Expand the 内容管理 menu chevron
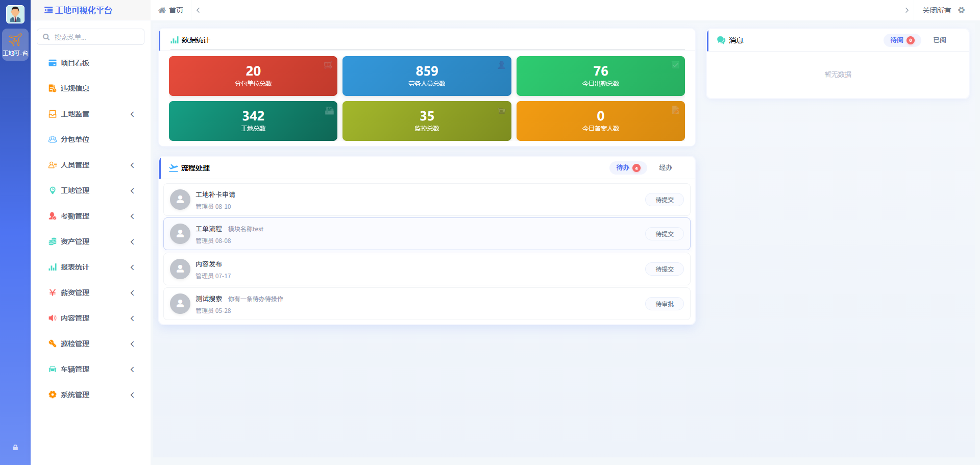Image resolution: width=980 pixels, height=465 pixels. [x=133, y=318]
